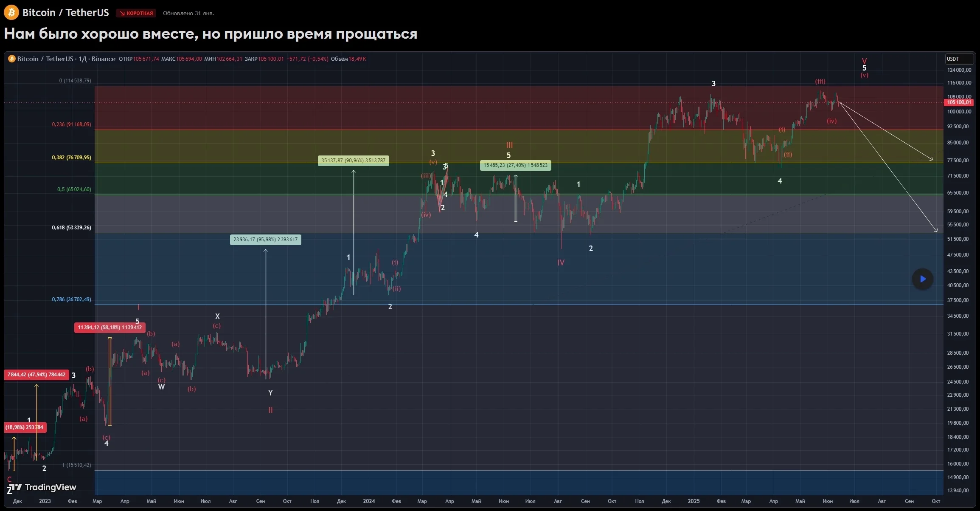This screenshot has width=980, height=511.
Task: Click the red wave V label at top
Action: pos(864,61)
